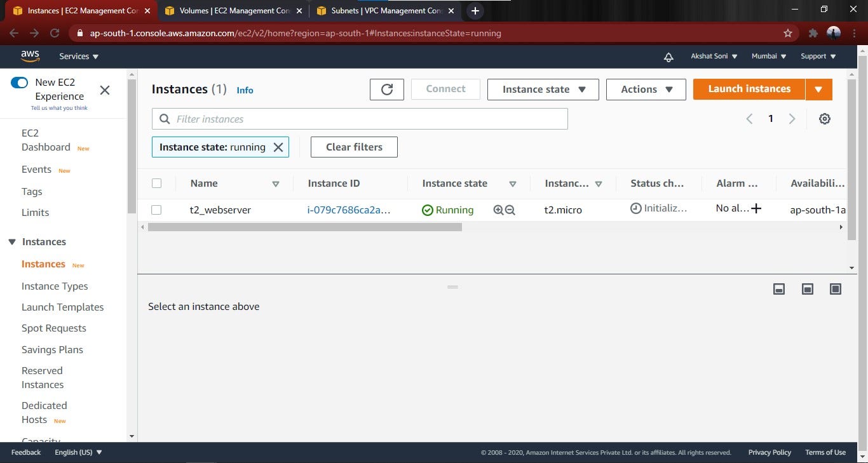This screenshot has height=463, width=868.
Task: Refresh the instances list
Action: [x=387, y=90]
